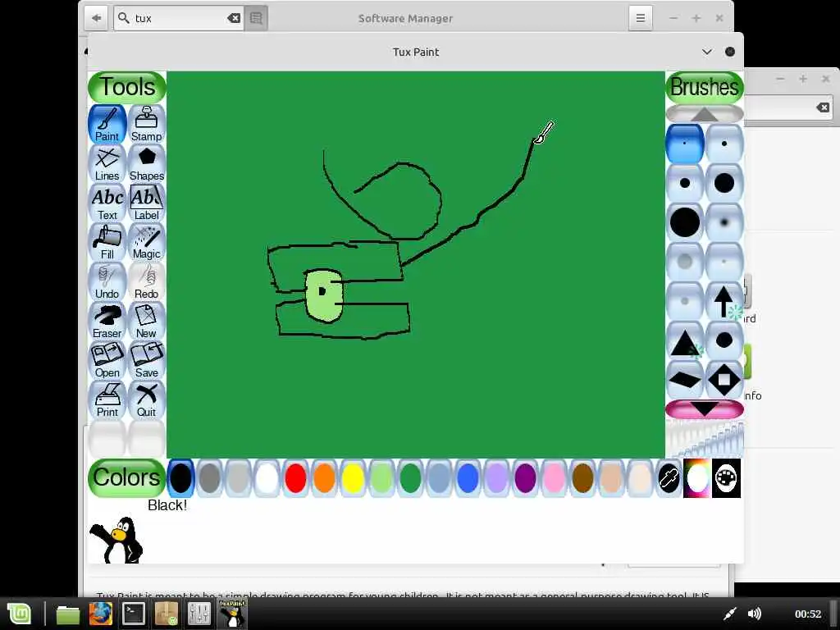
Task: Select the Paint tool
Action: pyautogui.click(x=107, y=124)
